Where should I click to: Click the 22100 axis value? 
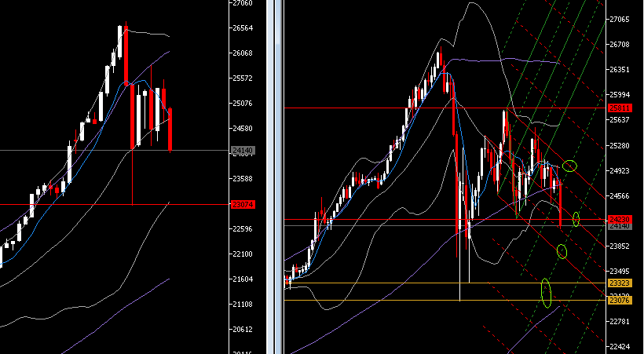tap(243, 254)
